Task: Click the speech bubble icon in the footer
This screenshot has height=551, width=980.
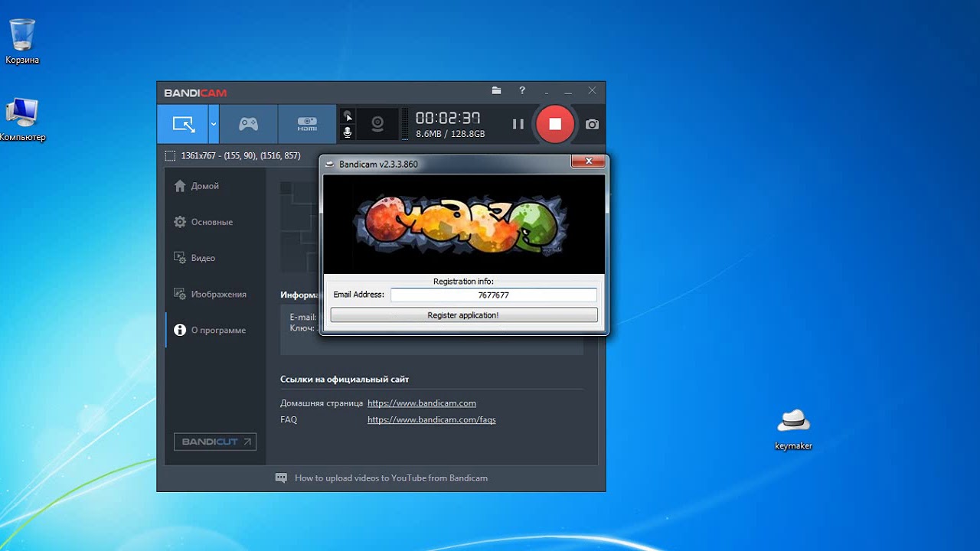Action: (281, 478)
